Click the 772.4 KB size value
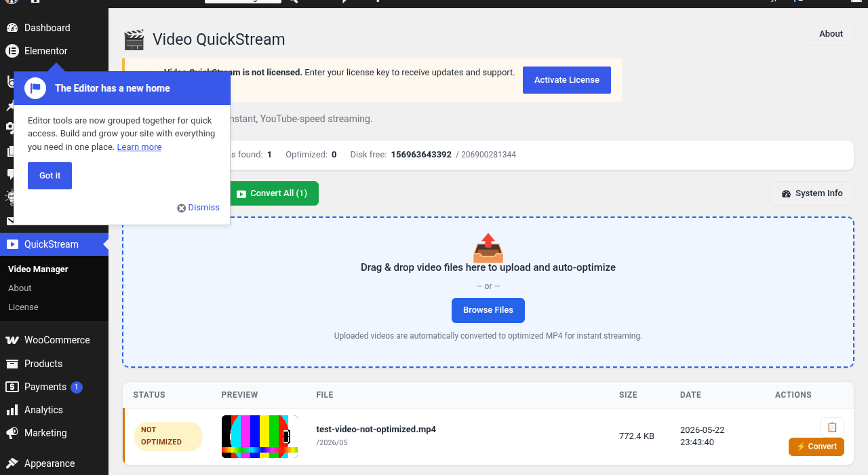The width and height of the screenshot is (868, 475). [x=637, y=436]
